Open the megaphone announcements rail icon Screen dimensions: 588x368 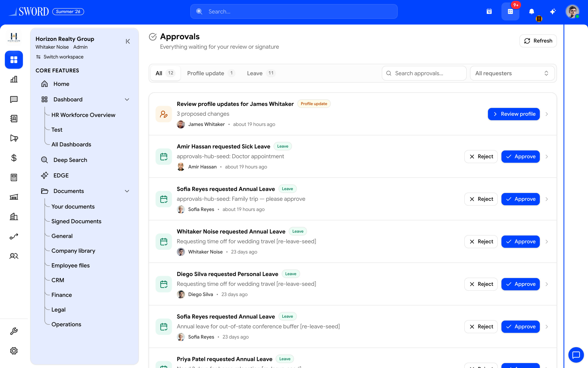point(14,138)
